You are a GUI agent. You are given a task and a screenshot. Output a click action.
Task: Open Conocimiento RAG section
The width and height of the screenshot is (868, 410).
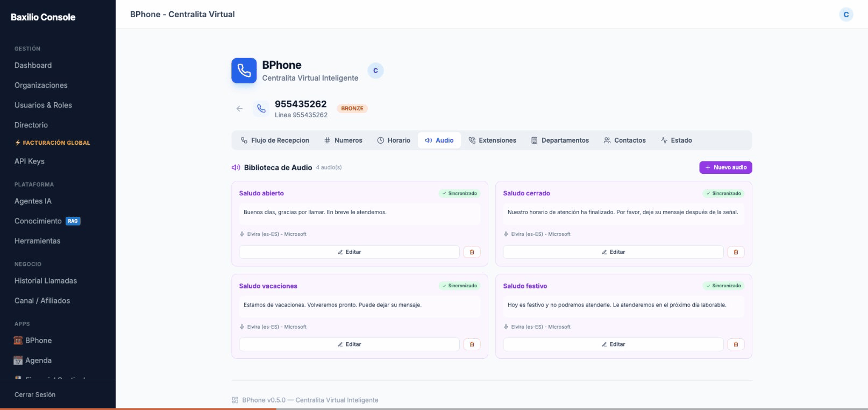38,221
